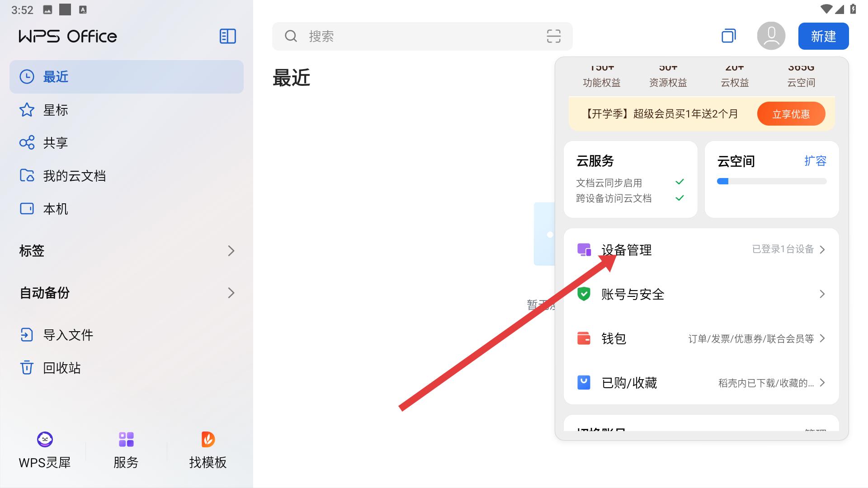Tap the 文档云同步启用 checkmark
The height and width of the screenshot is (488, 868).
pyautogui.click(x=679, y=182)
